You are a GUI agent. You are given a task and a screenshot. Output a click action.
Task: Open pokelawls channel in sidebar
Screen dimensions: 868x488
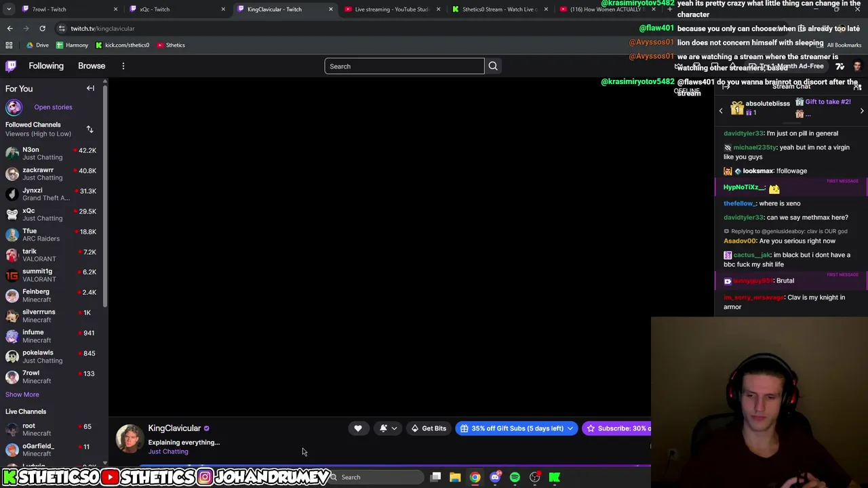(x=52, y=357)
